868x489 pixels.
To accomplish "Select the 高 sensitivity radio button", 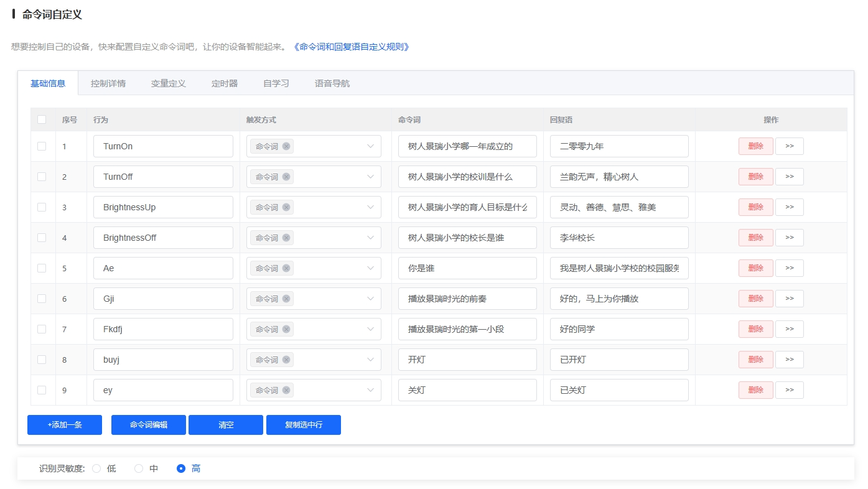I will pyautogui.click(x=181, y=468).
